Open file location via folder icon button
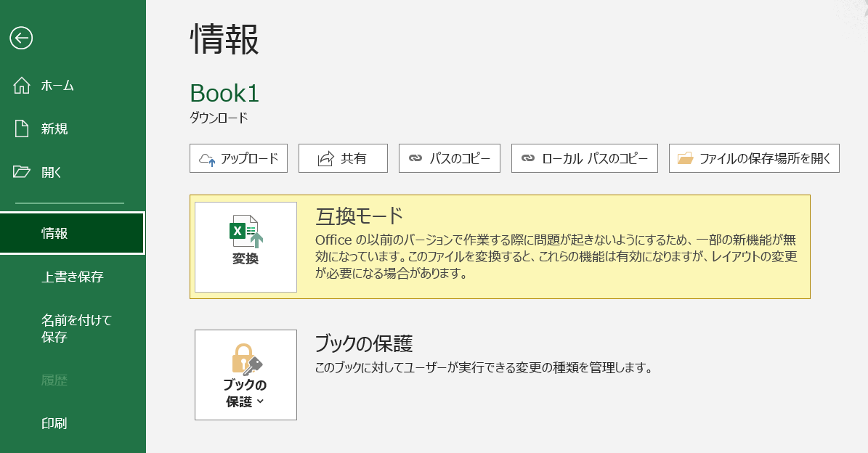This screenshot has width=868, height=453. pyautogui.click(x=685, y=158)
